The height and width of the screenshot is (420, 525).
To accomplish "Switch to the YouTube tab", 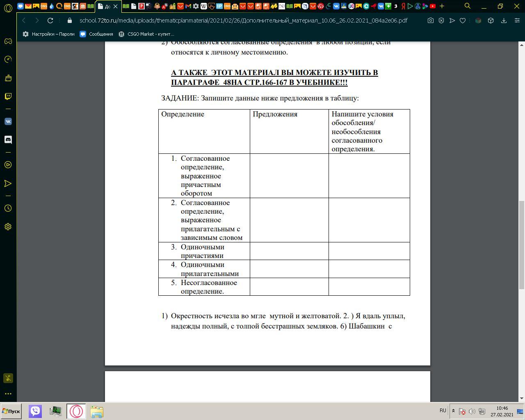I will pyautogui.click(x=432, y=6).
